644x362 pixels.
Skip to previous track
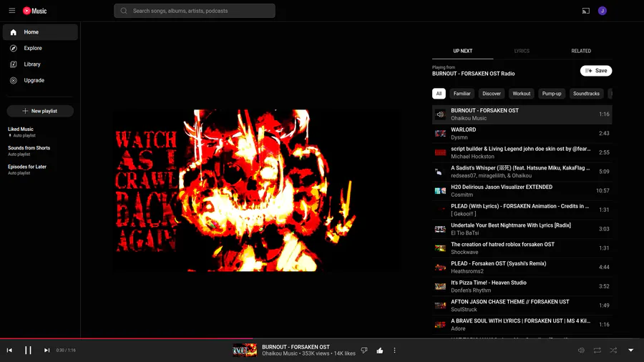[9, 350]
